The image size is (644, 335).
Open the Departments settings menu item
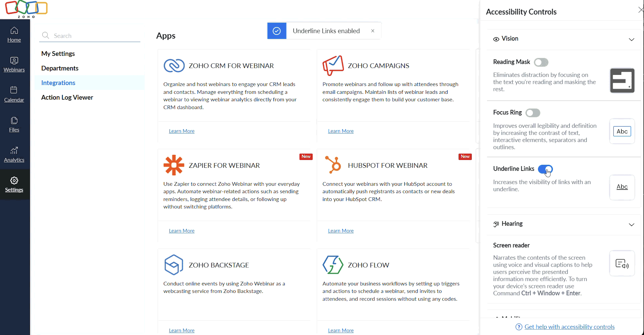click(60, 68)
